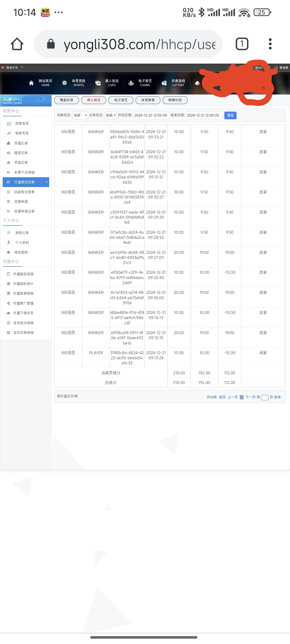This screenshot has width=290, height=644.
Task: Click the page number jump input field
Action: 265,397
